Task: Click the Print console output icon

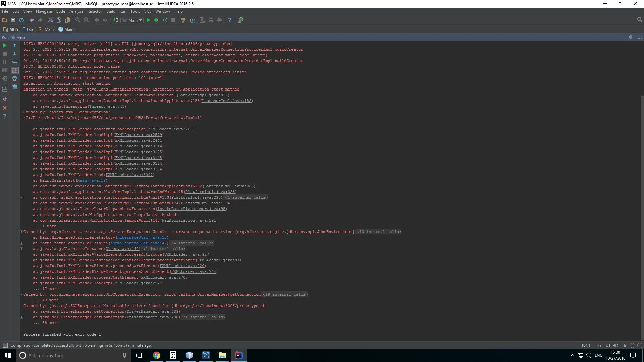Action: point(15,79)
